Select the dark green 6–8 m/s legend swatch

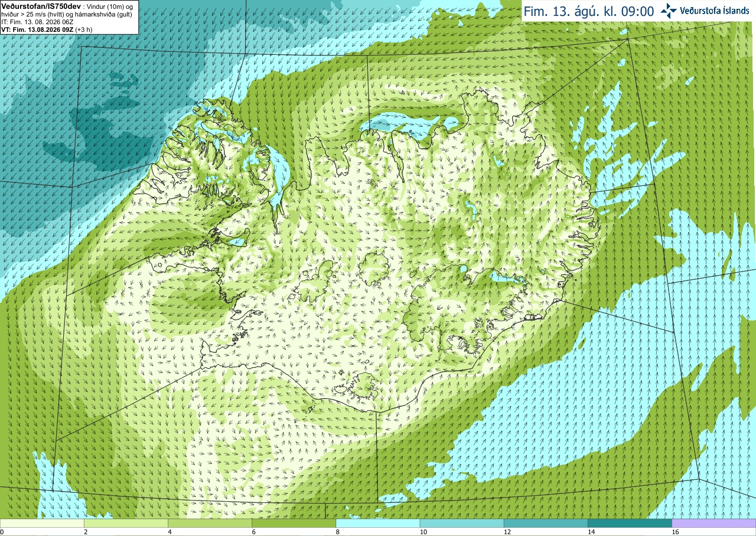pyautogui.click(x=294, y=523)
